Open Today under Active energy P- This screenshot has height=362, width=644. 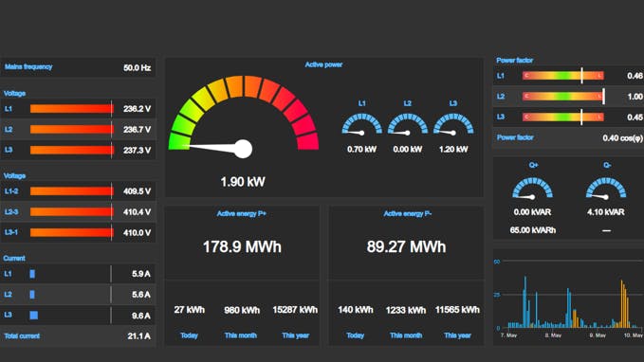[356, 335]
